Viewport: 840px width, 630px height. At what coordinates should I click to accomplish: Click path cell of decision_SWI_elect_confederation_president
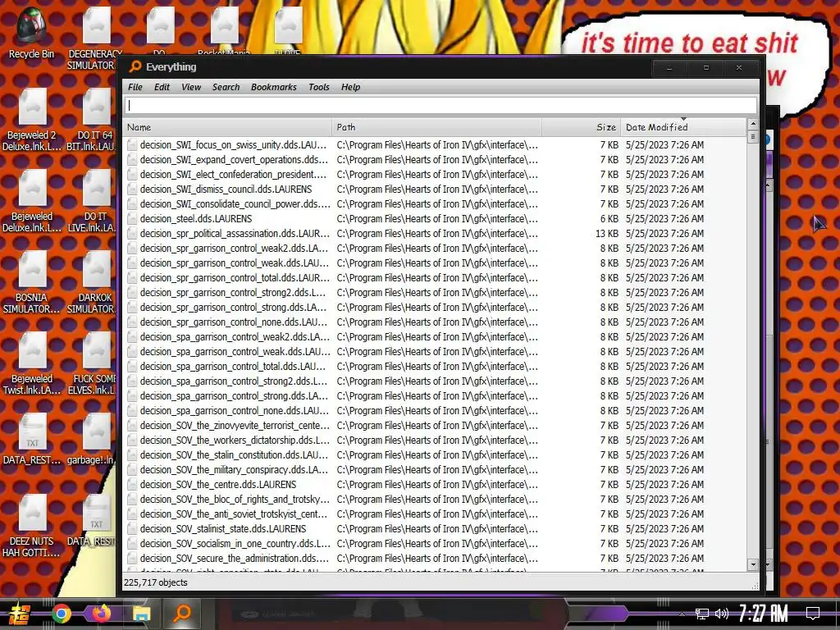point(437,174)
